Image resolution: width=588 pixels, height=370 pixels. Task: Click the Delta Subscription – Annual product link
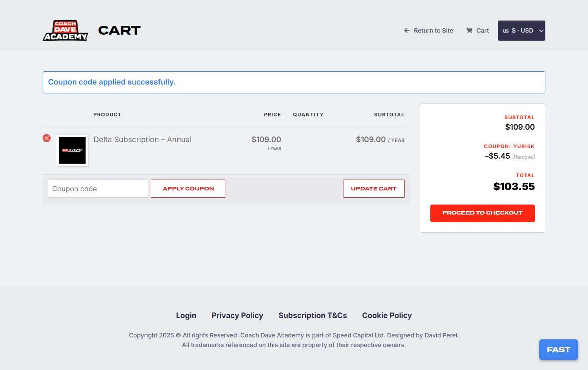tap(142, 140)
